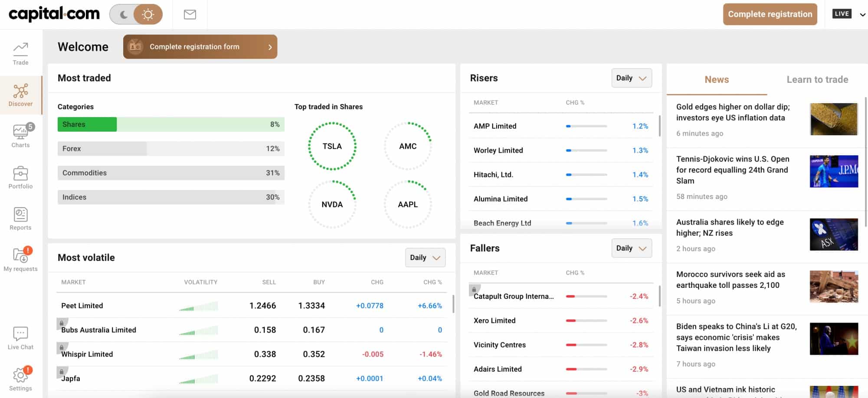Click the Complete registration button

click(x=770, y=14)
